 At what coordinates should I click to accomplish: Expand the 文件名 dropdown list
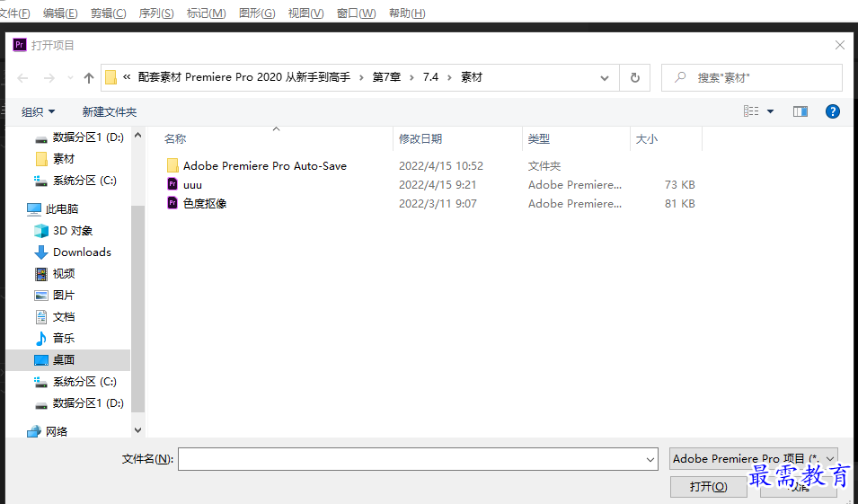[x=650, y=459]
